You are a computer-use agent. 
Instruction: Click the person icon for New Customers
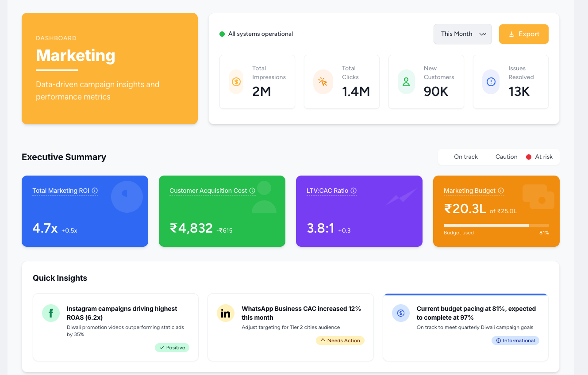click(x=406, y=82)
